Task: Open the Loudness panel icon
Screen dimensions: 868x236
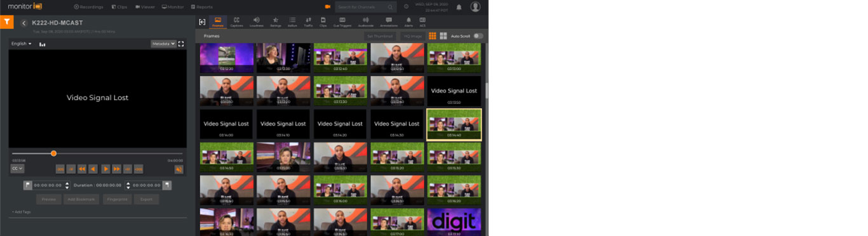Action: pyautogui.click(x=256, y=22)
